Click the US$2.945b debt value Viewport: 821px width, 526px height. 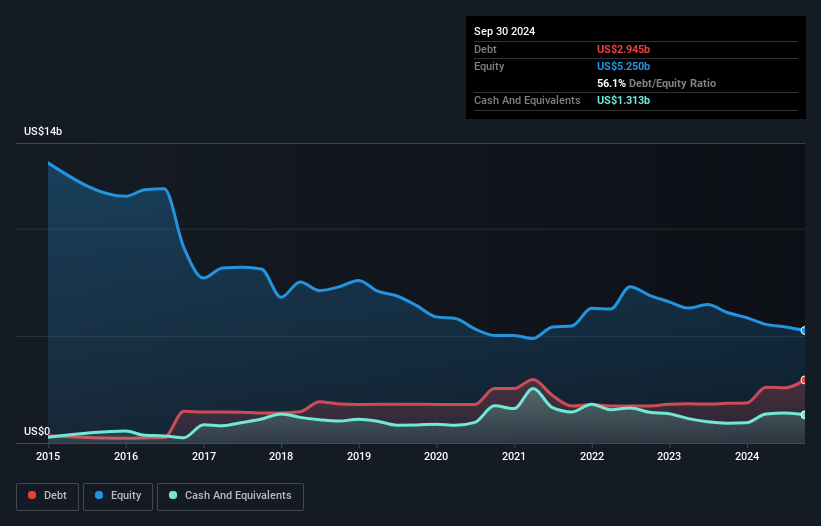(623, 49)
